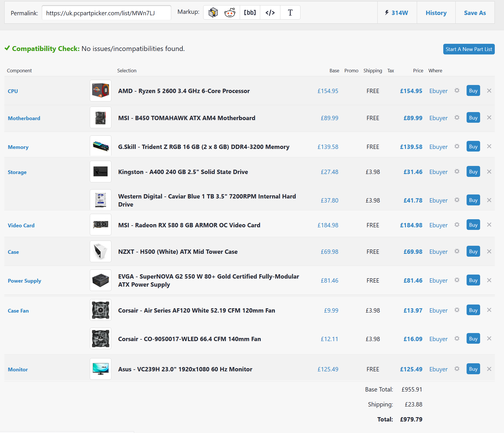Buy the MSI B450 TOMAHAWK motherboard

[x=473, y=118]
